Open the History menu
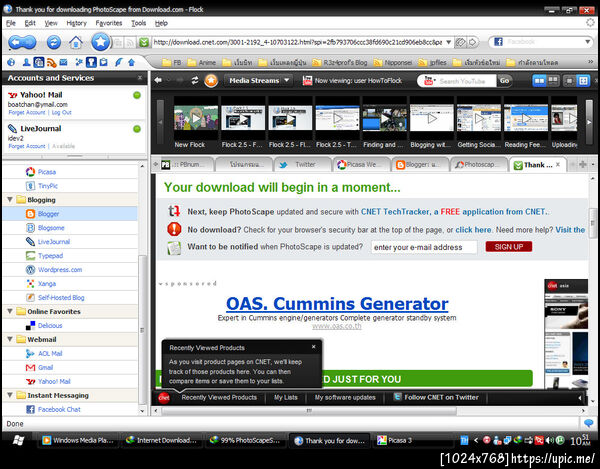600x469 pixels. (77, 23)
